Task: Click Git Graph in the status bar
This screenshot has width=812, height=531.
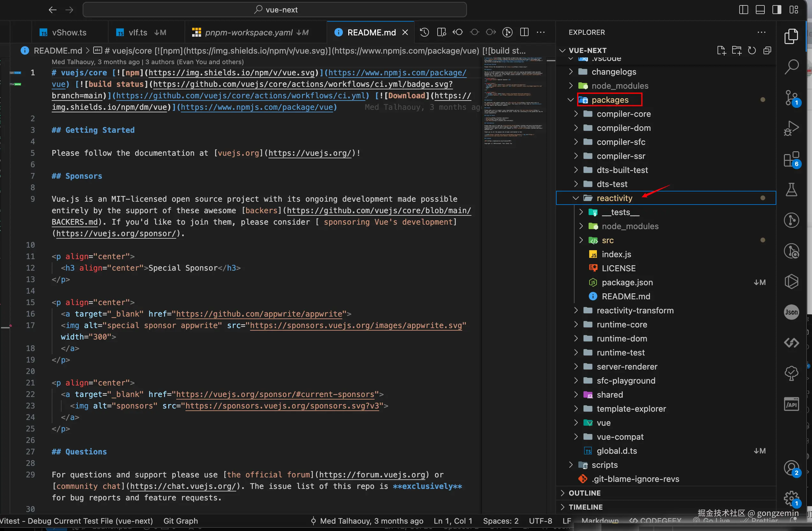Action: [x=180, y=521]
